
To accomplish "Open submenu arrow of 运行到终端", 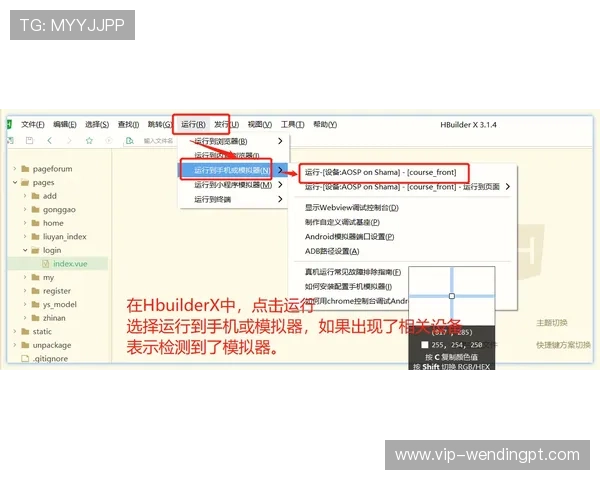I will [280, 199].
